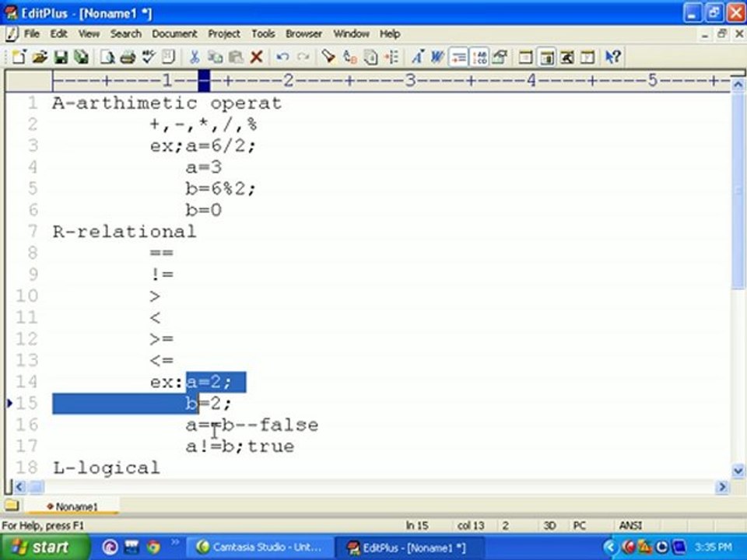This screenshot has height=560, width=747.
Task: Undo the last edit from toolbar
Action: (x=282, y=57)
